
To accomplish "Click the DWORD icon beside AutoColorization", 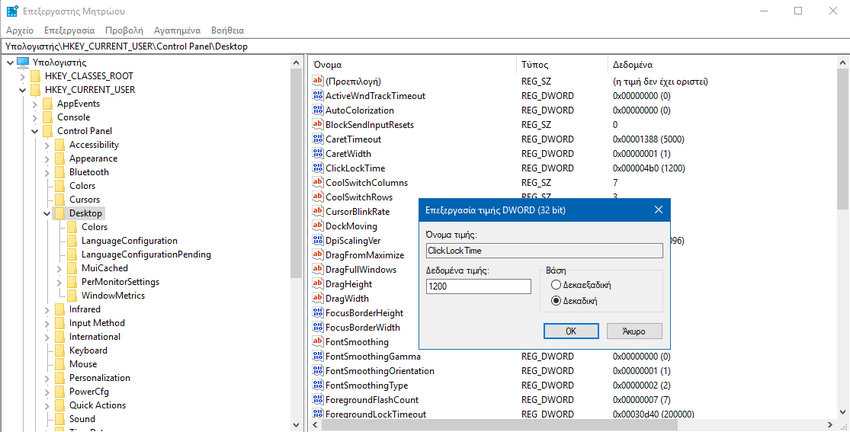I will pos(318,110).
